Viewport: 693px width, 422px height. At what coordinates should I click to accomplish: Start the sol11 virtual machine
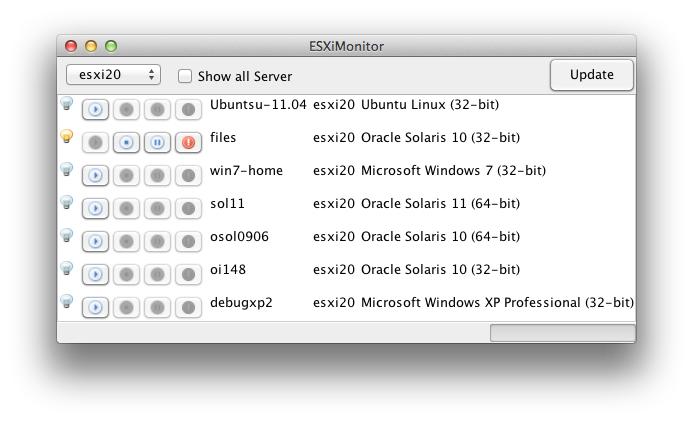[95, 208]
